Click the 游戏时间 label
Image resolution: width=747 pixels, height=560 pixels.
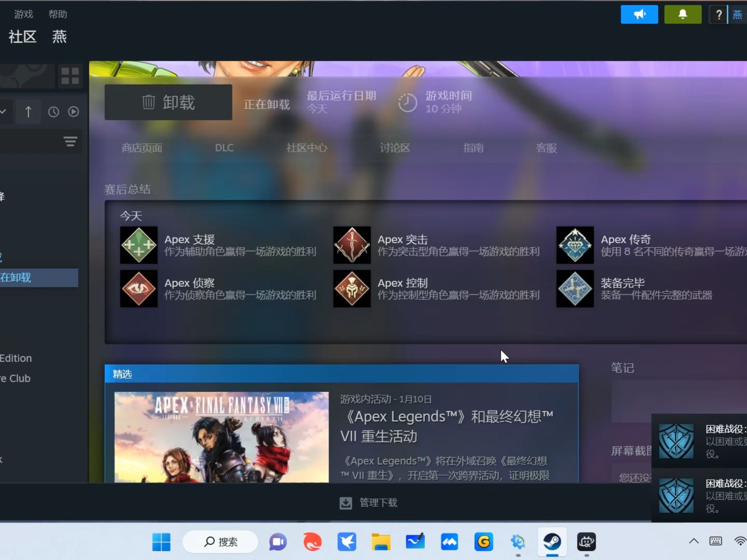point(449,96)
